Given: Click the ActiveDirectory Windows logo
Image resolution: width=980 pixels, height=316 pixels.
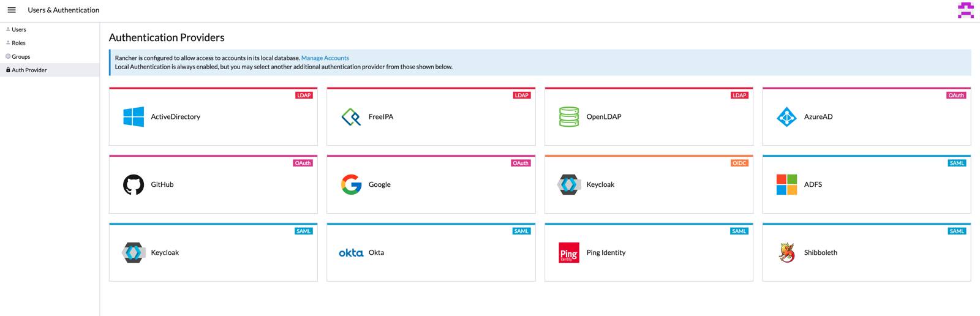Looking at the screenshot, I should [x=134, y=116].
